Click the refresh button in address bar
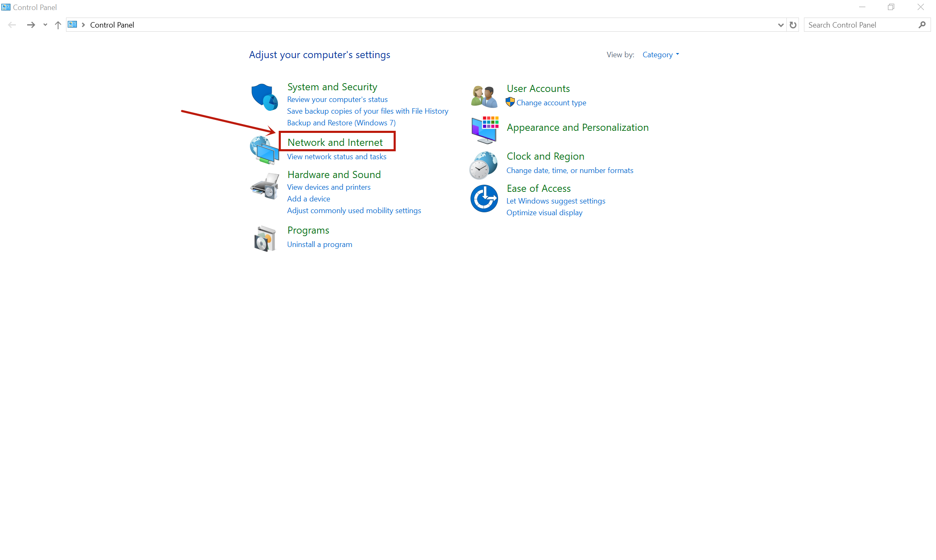 (793, 25)
